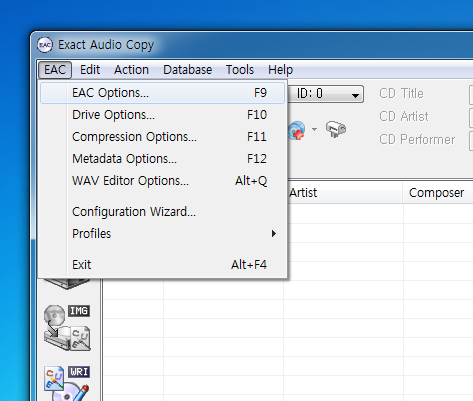Click the metadata provider CD icon
Image resolution: width=473 pixels, height=401 pixels.
[297, 130]
